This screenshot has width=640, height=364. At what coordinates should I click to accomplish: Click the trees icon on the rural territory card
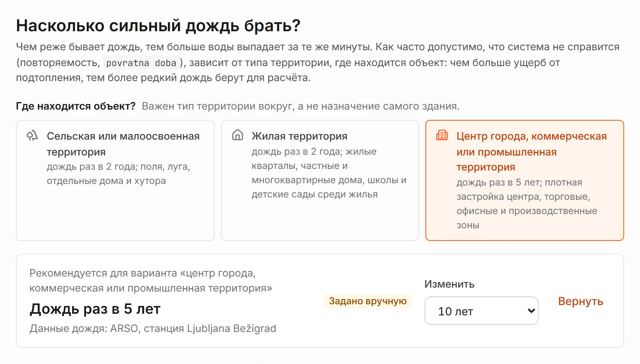pos(32,136)
